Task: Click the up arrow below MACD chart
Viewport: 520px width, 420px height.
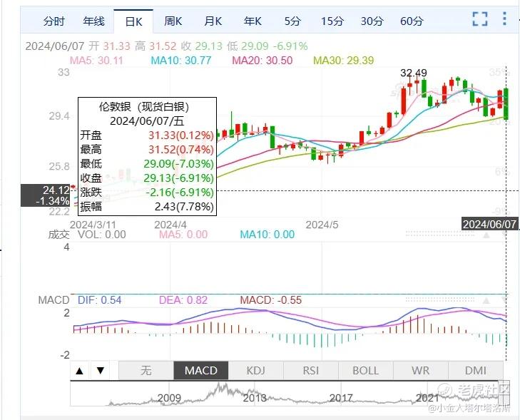Action: point(80,370)
